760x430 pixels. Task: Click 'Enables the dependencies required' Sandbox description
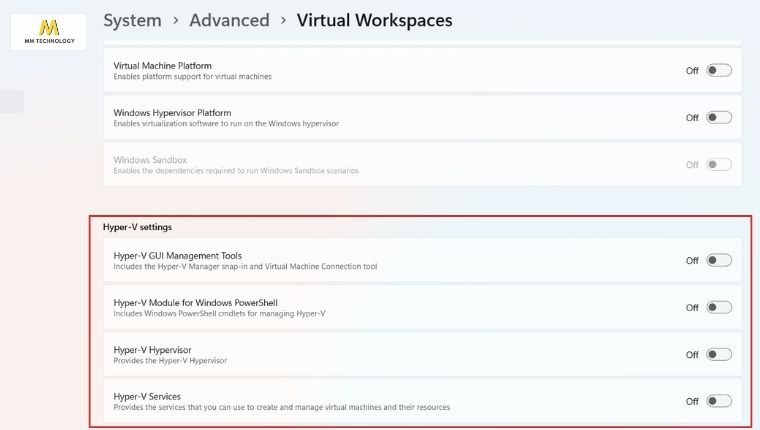236,171
